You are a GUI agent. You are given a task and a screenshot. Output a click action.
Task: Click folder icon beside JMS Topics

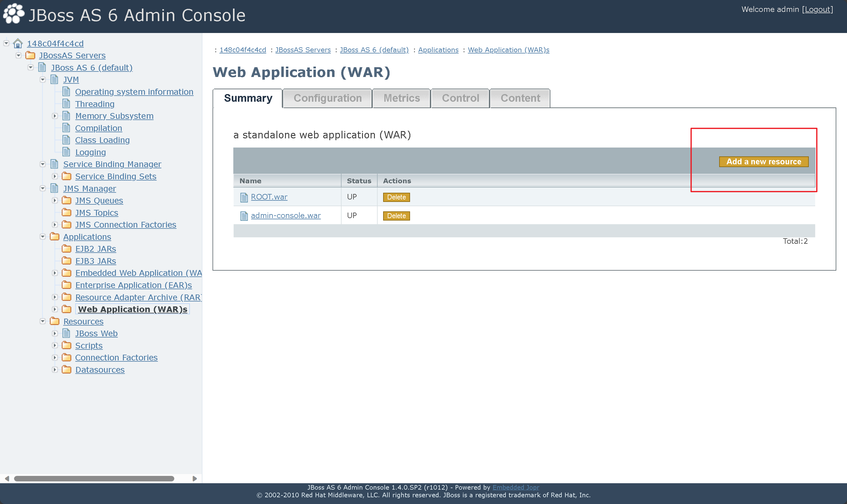[67, 213]
